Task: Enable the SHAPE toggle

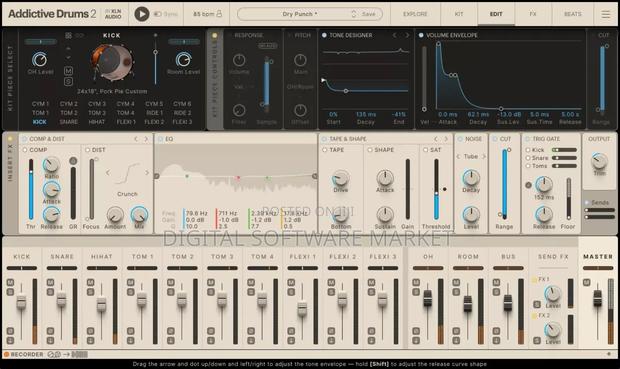Action: [370, 150]
